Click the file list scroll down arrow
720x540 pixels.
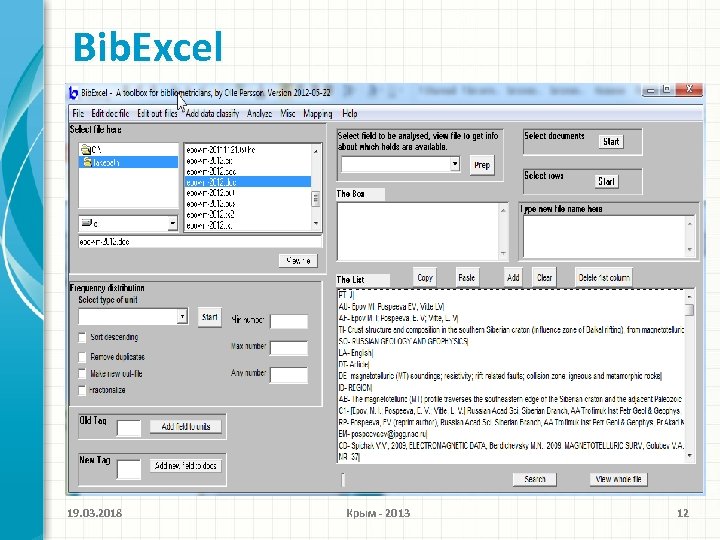click(x=316, y=224)
